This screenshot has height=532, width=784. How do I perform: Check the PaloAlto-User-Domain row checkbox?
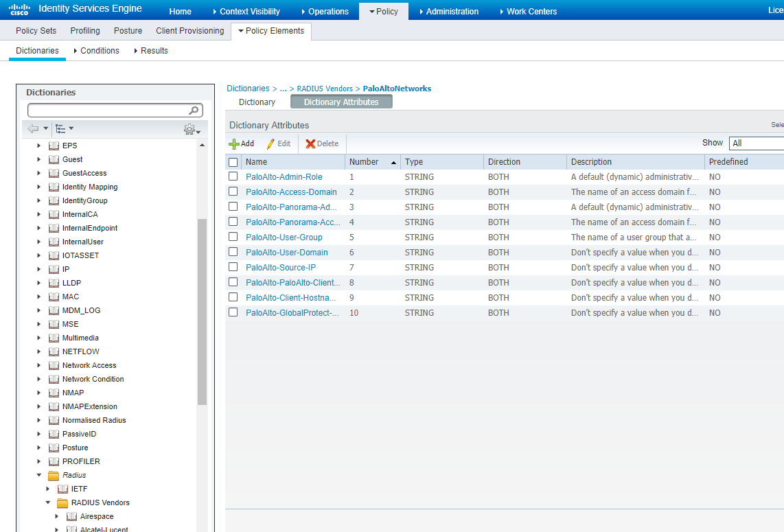point(233,251)
